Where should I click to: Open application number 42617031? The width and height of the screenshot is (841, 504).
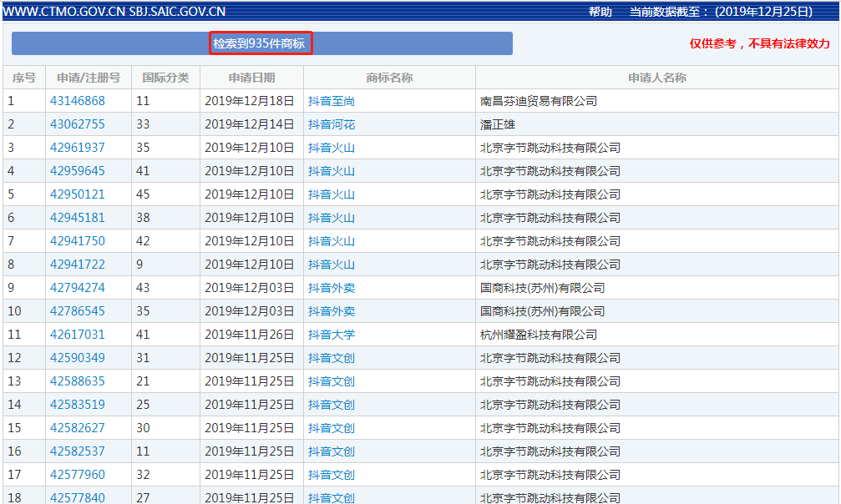(x=78, y=335)
